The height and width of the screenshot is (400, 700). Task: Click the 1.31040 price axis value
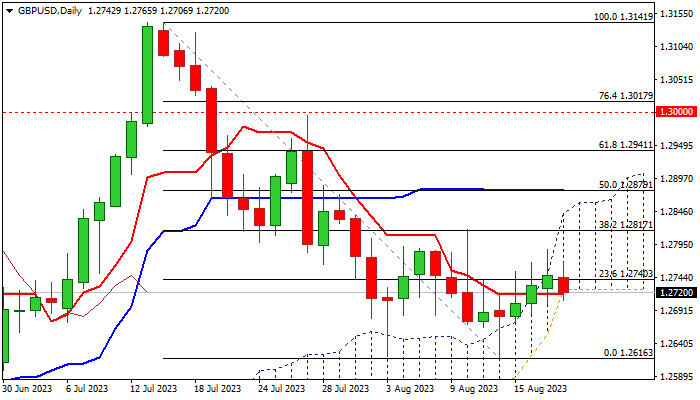coord(676,47)
